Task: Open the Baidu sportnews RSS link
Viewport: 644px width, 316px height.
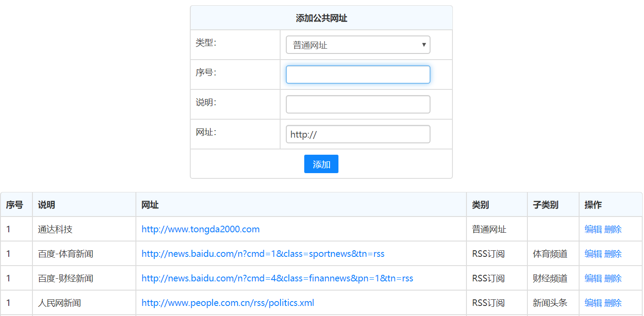Action: (x=263, y=254)
